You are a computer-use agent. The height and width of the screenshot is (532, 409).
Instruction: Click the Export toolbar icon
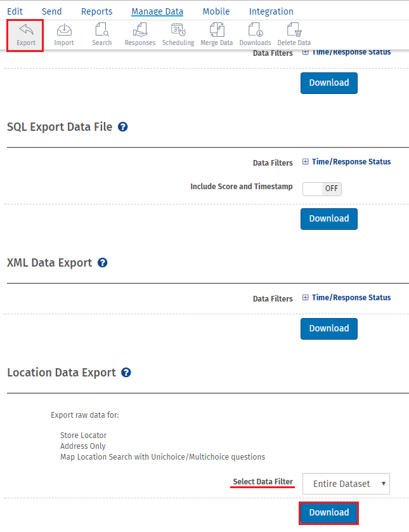(x=26, y=34)
